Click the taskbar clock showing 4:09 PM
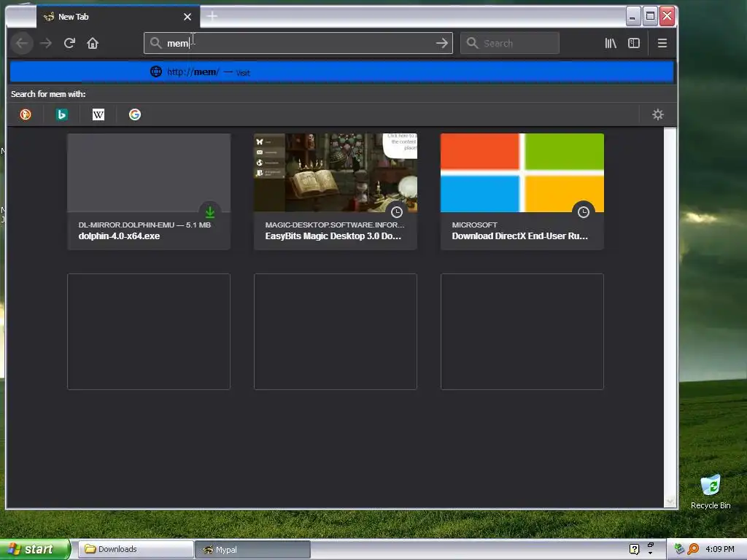The width and height of the screenshot is (747, 560). tap(720, 549)
